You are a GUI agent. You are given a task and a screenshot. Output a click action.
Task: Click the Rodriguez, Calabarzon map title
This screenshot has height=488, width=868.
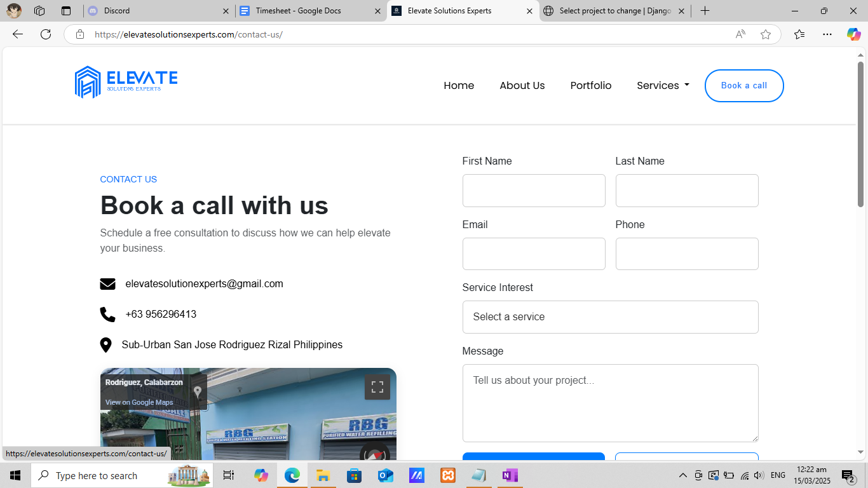[x=144, y=383]
